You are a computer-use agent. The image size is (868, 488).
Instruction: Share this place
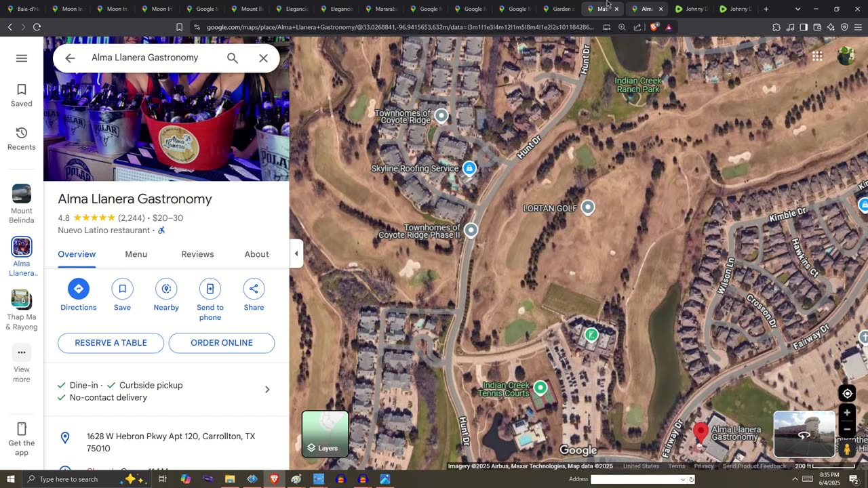(254, 296)
